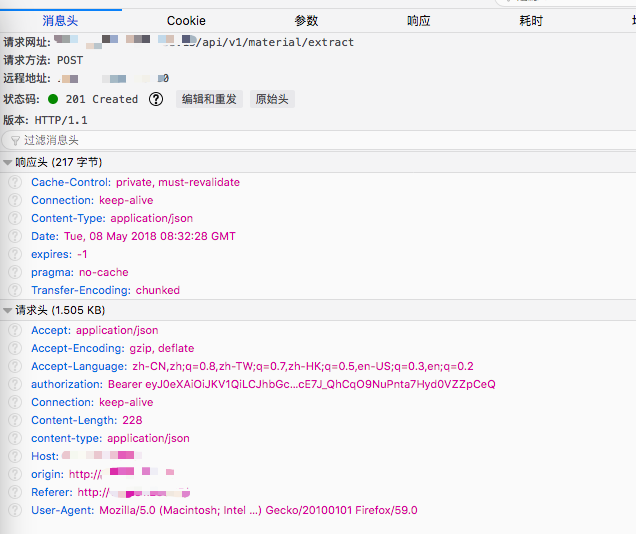Click help icon beside authorization header
The image size is (636, 534).
click(x=15, y=384)
